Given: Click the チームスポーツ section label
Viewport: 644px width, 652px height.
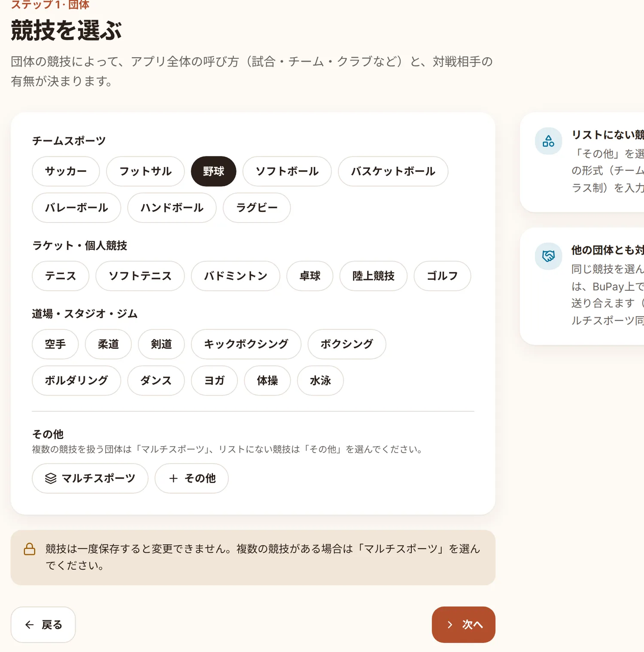Looking at the screenshot, I should click(x=69, y=141).
